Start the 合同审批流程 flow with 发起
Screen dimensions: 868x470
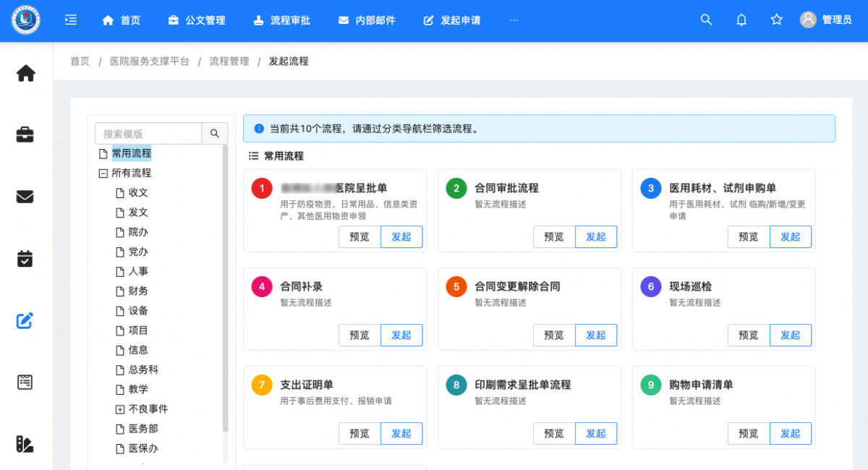coord(596,236)
